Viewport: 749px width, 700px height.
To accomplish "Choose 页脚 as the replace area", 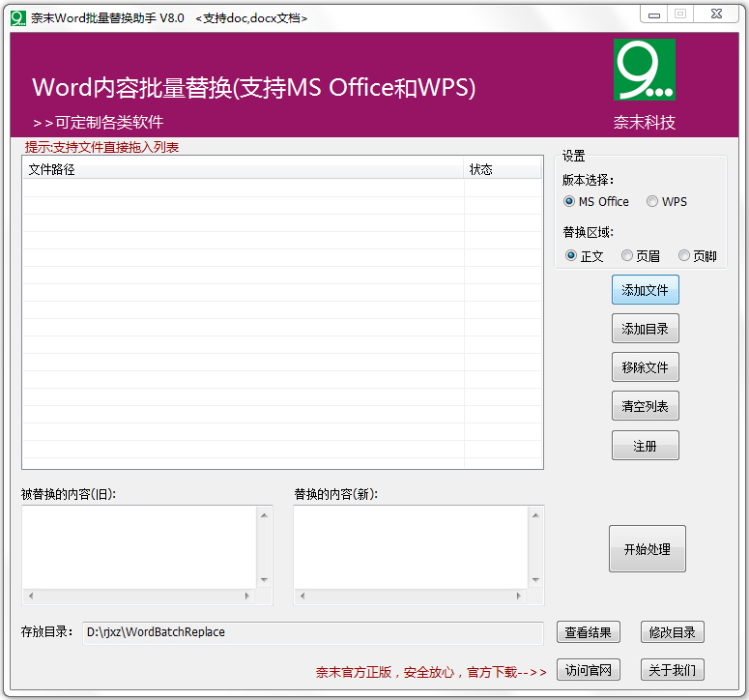I will point(684,256).
